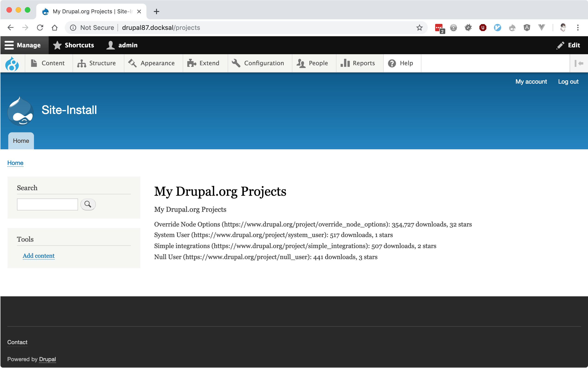Click the Drupal logo in admin toolbar
The image size is (588, 368).
click(x=12, y=64)
